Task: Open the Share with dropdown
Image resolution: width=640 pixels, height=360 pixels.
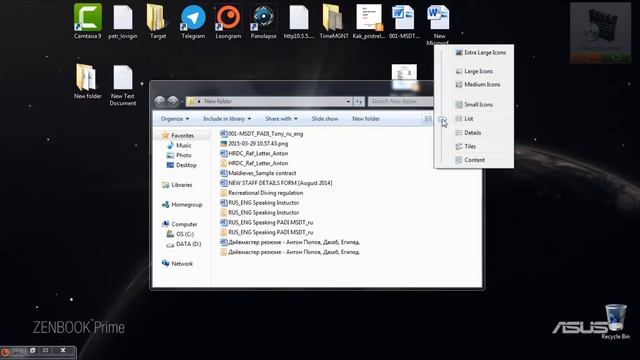Action: pos(281,119)
